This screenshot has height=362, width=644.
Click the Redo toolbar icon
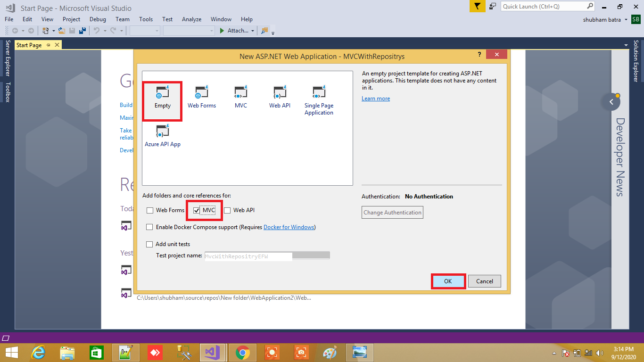click(x=113, y=31)
